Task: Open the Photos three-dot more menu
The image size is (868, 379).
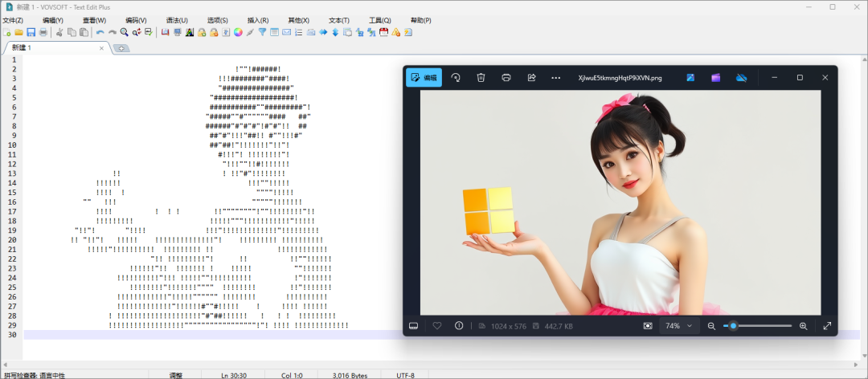Action: [556, 77]
